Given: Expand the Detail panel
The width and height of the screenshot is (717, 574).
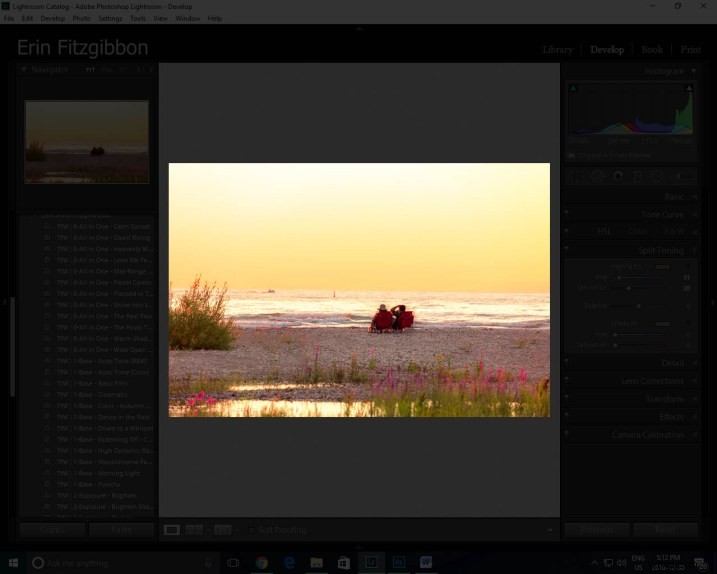Looking at the screenshot, I should tap(673, 363).
